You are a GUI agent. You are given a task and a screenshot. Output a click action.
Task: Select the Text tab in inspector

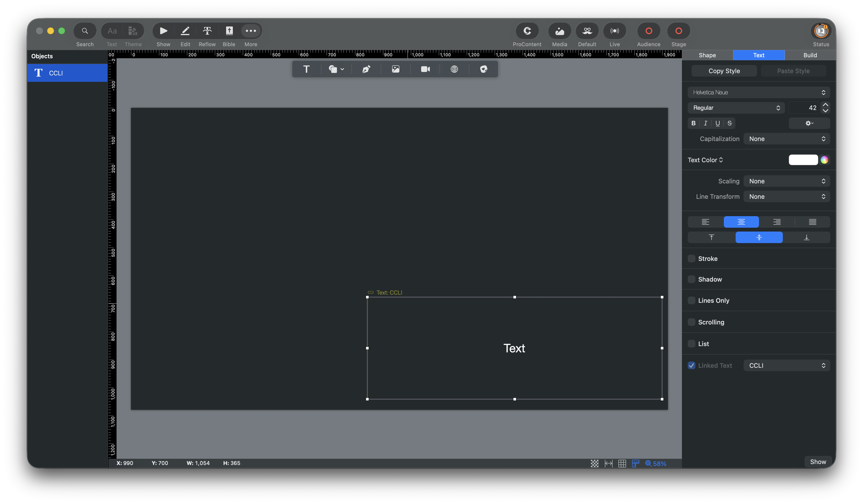coord(758,55)
